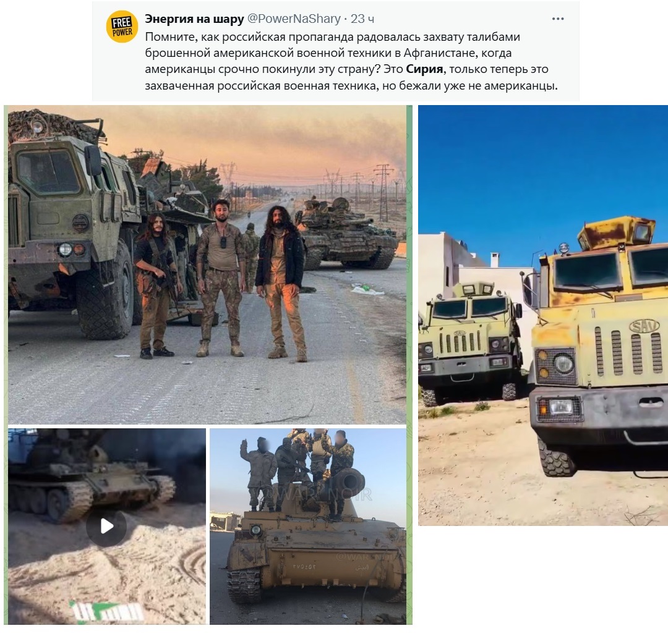
Task: Click the smaller armored truck in the background
Action: [471, 341]
